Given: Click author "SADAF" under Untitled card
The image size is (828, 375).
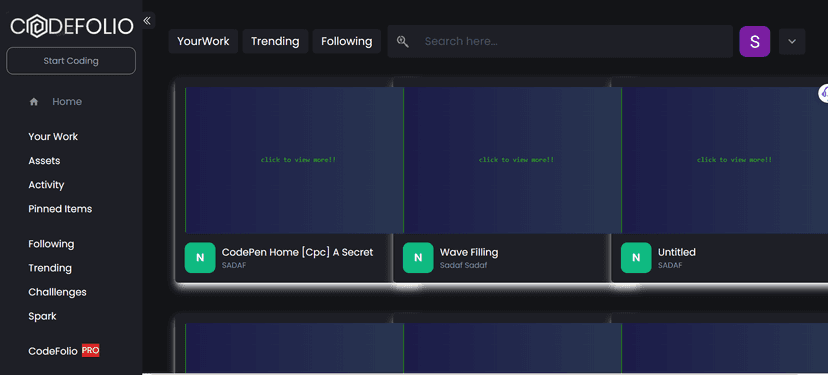Looking at the screenshot, I should pos(670,265).
